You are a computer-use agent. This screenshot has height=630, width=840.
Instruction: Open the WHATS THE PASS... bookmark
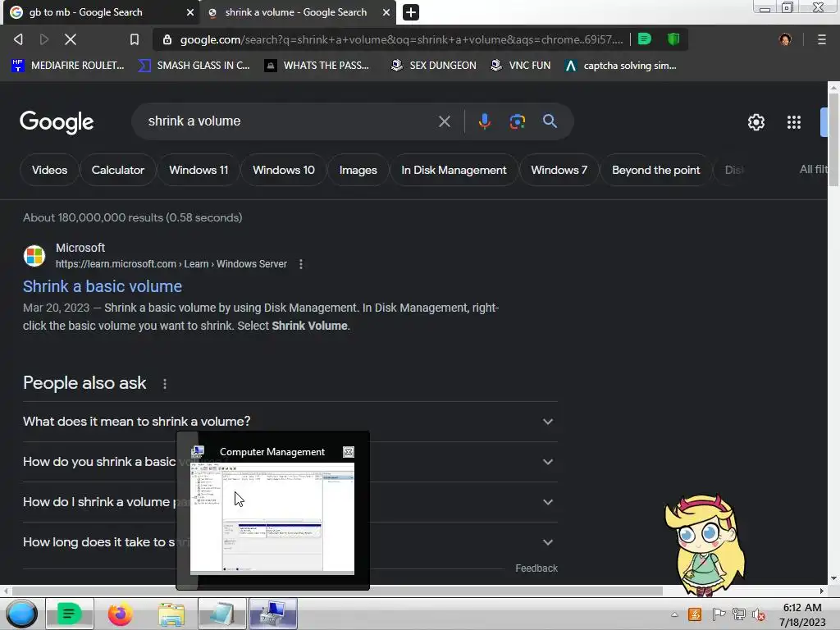point(317,66)
